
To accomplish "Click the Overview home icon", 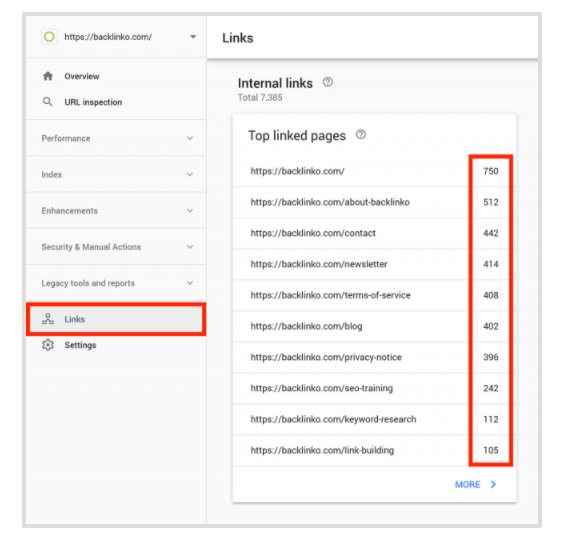I will click(48, 76).
